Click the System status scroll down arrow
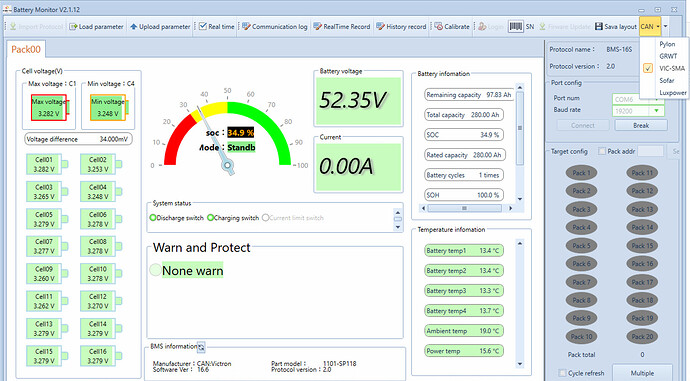The width and height of the screenshot is (690, 381). (x=398, y=227)
